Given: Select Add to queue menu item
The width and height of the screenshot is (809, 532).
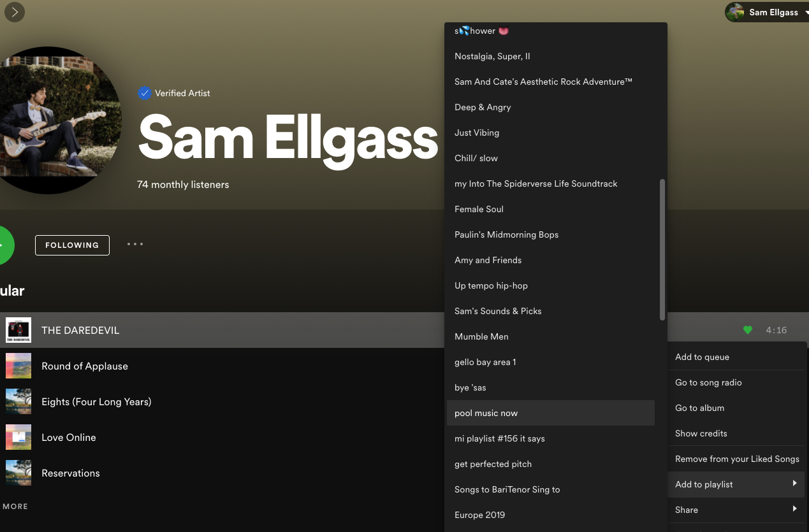Looking at the screenshot, I should 737,357.
